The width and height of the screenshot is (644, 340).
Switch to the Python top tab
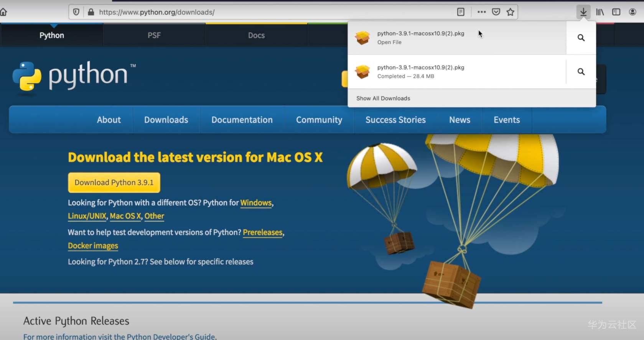pos(52,35)
